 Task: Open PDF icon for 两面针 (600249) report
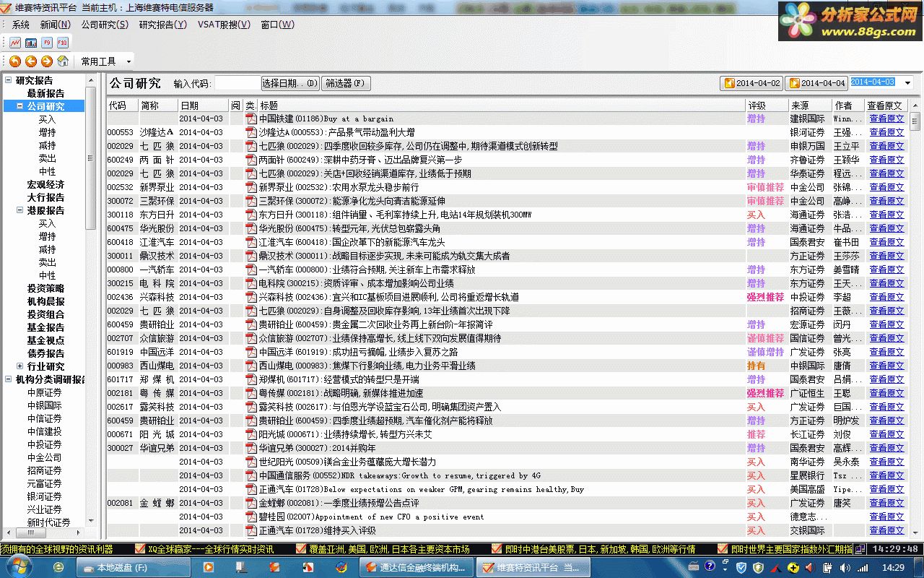coord(251,160)
